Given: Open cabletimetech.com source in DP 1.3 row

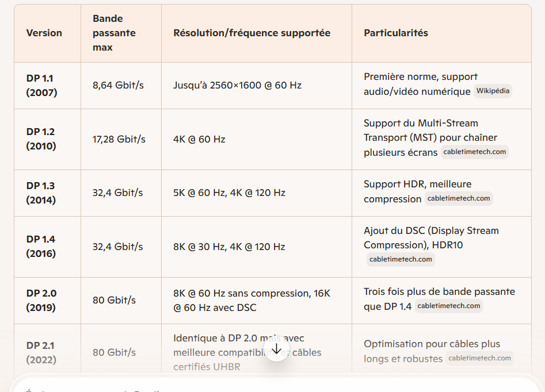Looking at the screenshot, I should click(x=459, y=198).
